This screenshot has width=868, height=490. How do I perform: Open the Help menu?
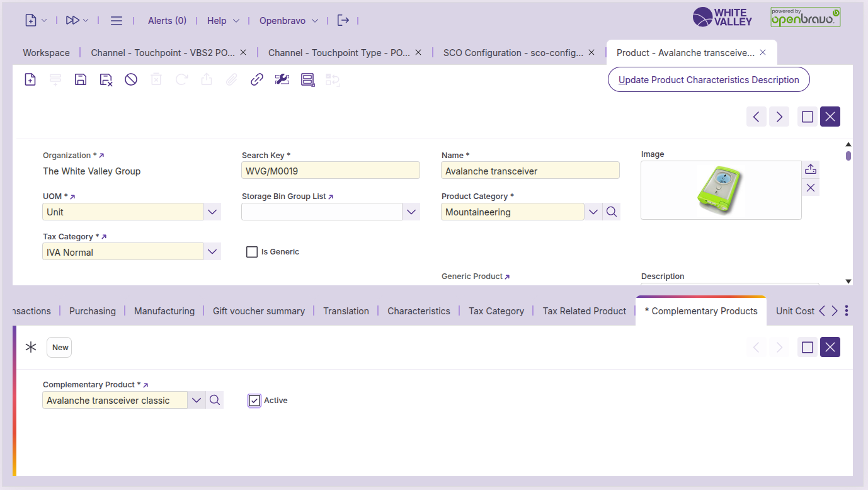[223, 21]
